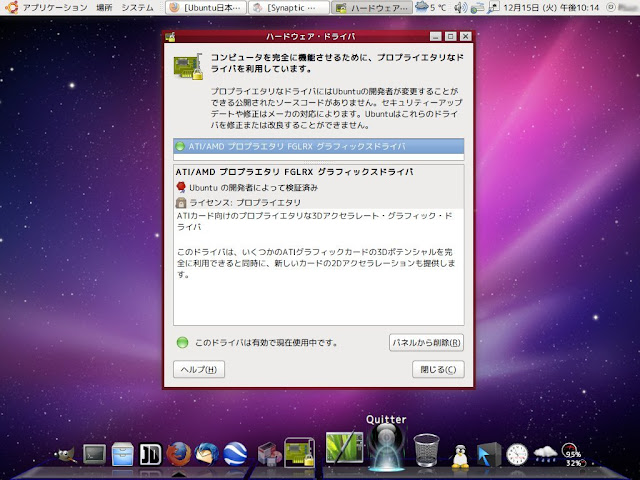Launch Google Earth from the dock
This screenshot has width=640, height=480.
tap(235, 454)
